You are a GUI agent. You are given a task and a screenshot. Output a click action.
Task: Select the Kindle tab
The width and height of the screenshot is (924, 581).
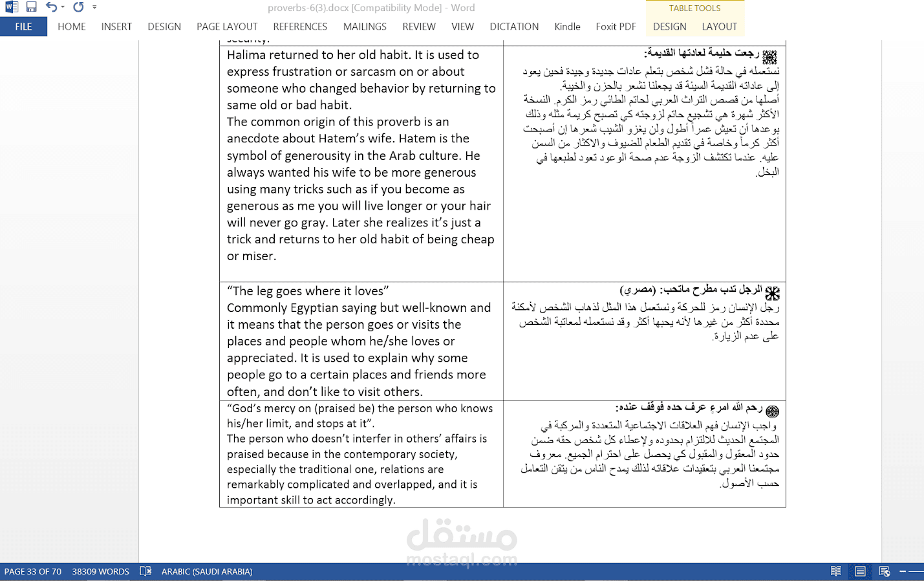(x=567, y=27)
